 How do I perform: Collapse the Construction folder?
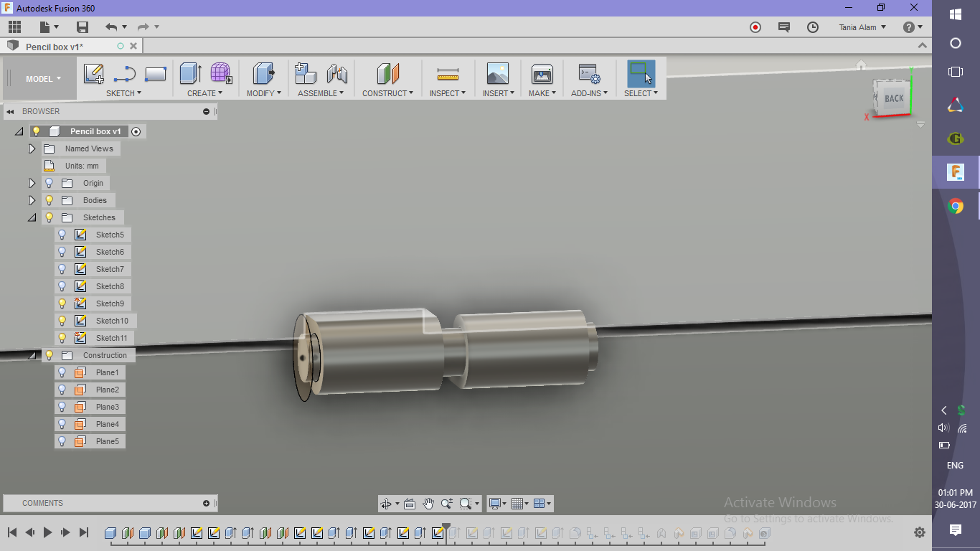(32, 355)
